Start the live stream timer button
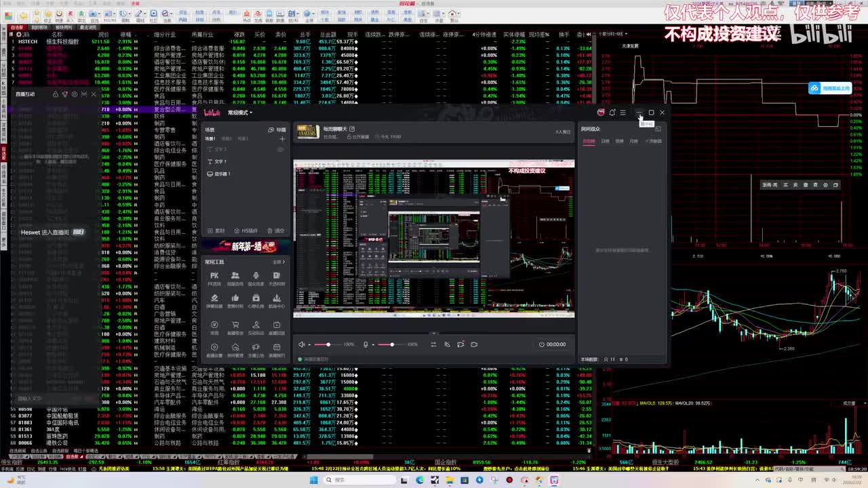The height and width of the screenshot is (488, 868). click(x=552, y=344)
